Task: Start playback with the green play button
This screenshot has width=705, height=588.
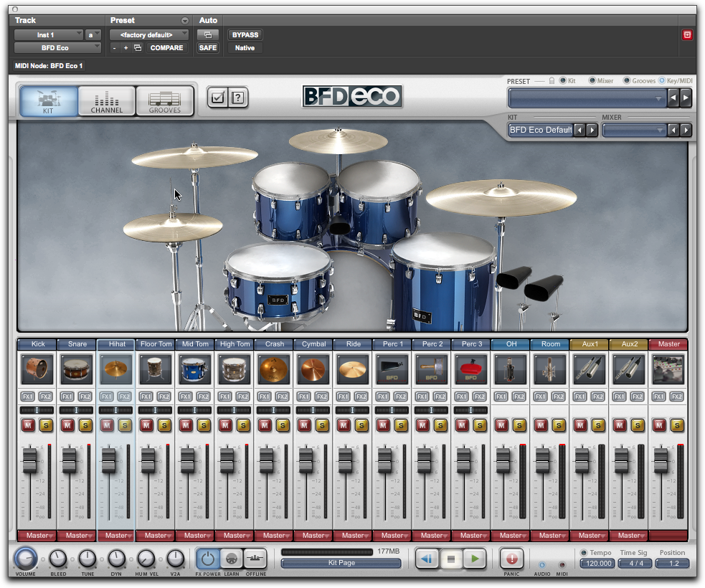Action: [x=475, y=559]
